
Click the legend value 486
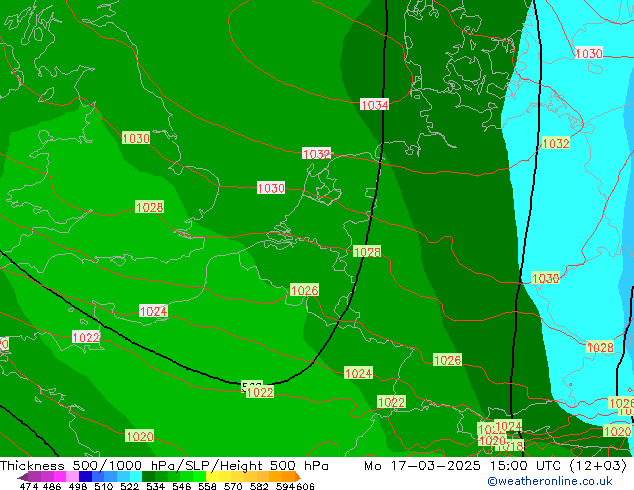coord(52,486)
